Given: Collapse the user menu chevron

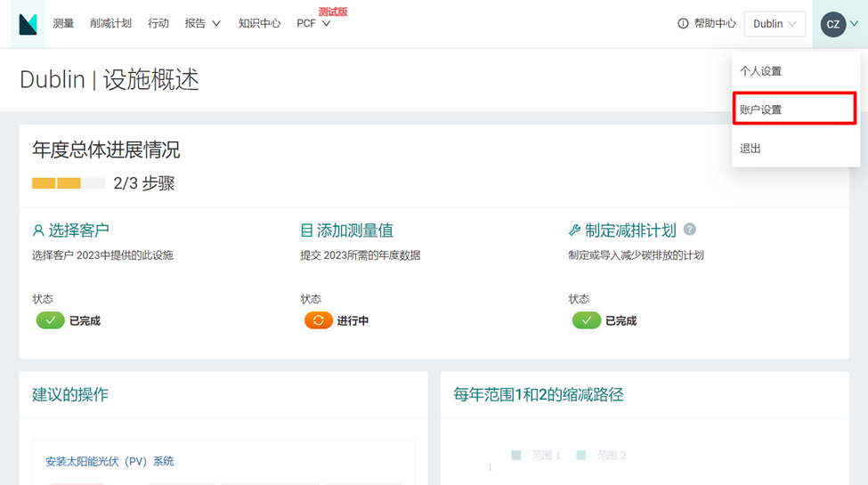Looking at the screenshot, I should coord(854,24).
